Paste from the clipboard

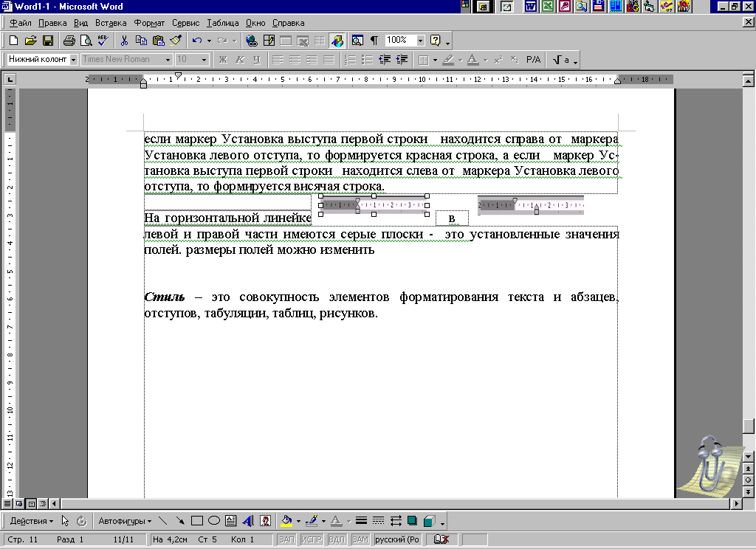158,41
